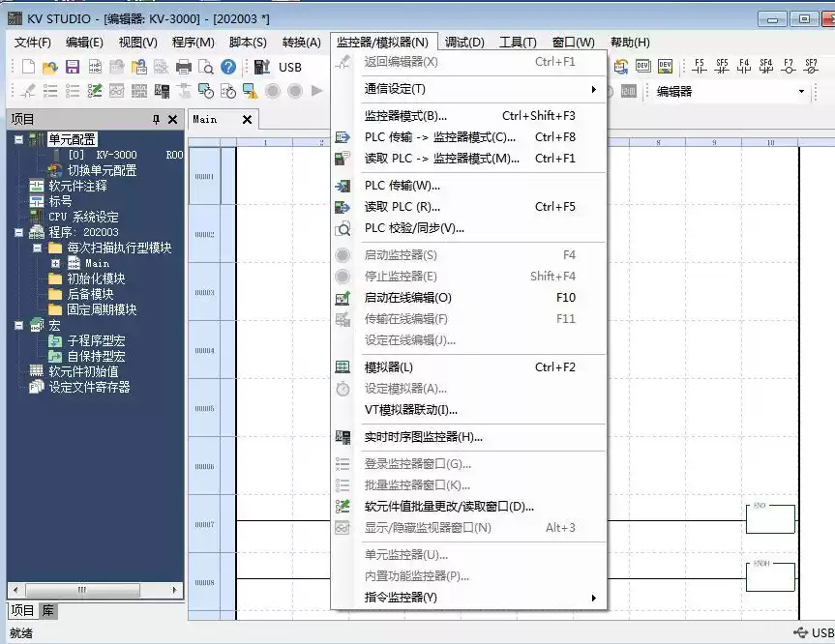The width and height of the screenshot is (835, 644).
Task: Open an existing project from the toolbar
Action: coord(50,68)
